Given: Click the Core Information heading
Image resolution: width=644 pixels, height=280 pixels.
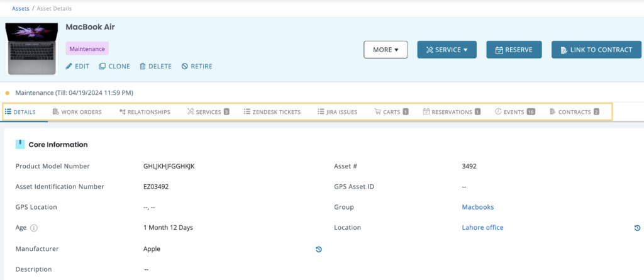Looking at the screenshot, I should tap(58, 145).
